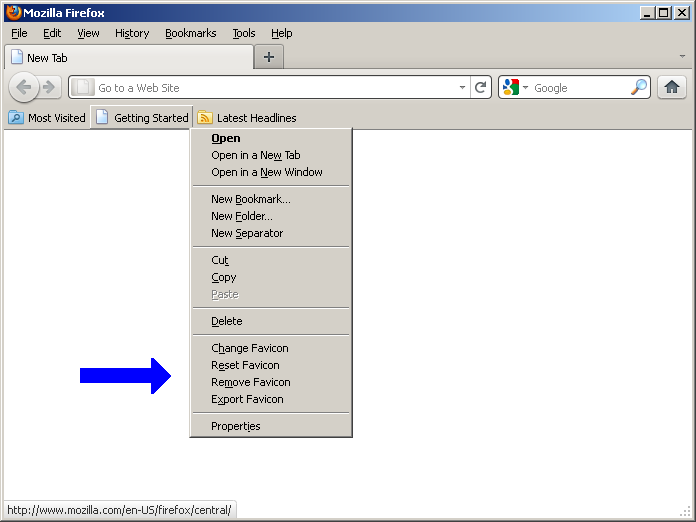Open the search engine selector arrow
This screenshot has height=522, width=696.
tap(526, 87)
